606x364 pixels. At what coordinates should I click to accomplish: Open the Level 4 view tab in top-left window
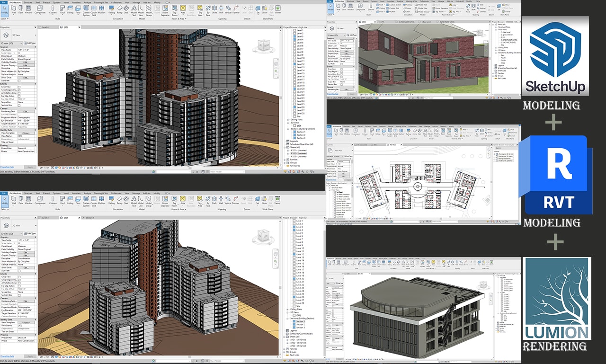click(45, 27)
